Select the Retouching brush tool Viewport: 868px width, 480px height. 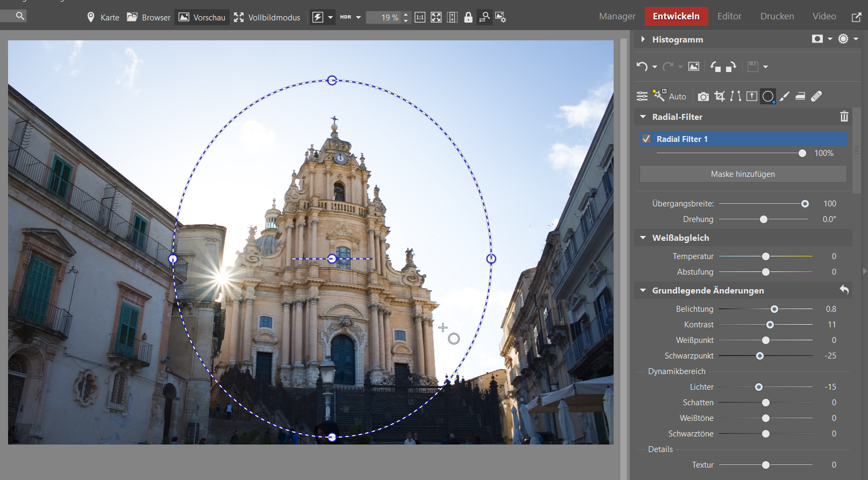785,96
